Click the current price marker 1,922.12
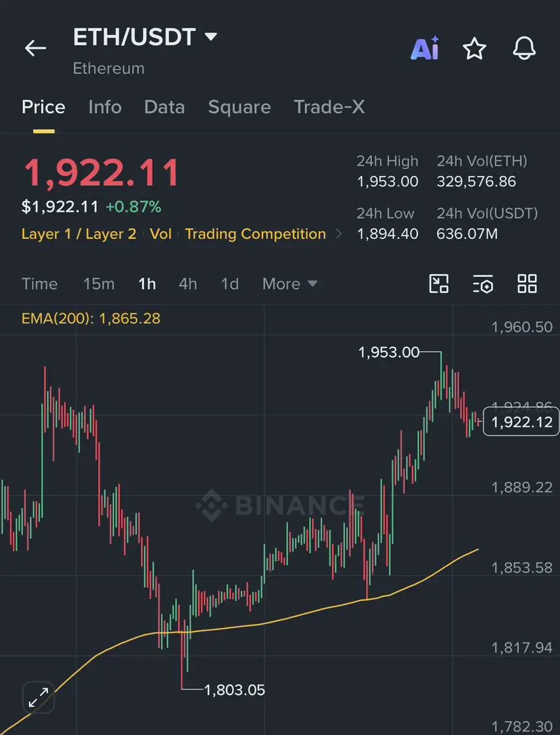This screenshot has width=560, height=735. point(521,422)
